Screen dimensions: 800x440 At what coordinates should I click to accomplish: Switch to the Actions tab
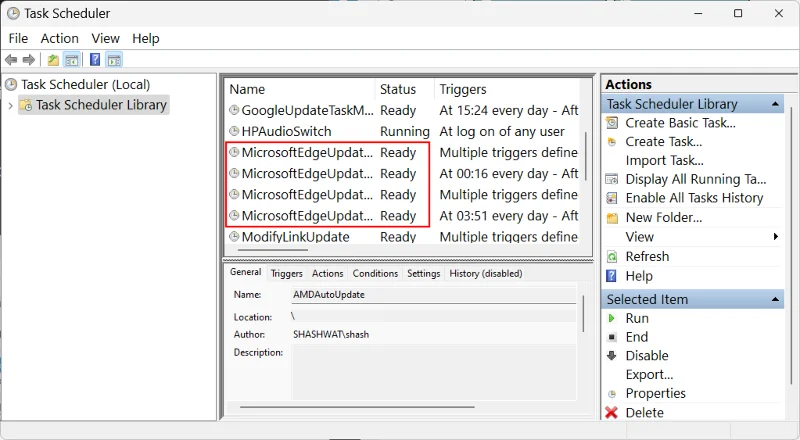click(x=328, y=274)
